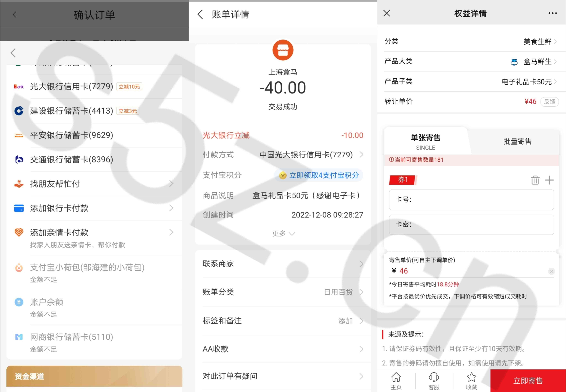Tap 账户余额 yuan icon
Viewport: 566px width, 392px height.
19,302
